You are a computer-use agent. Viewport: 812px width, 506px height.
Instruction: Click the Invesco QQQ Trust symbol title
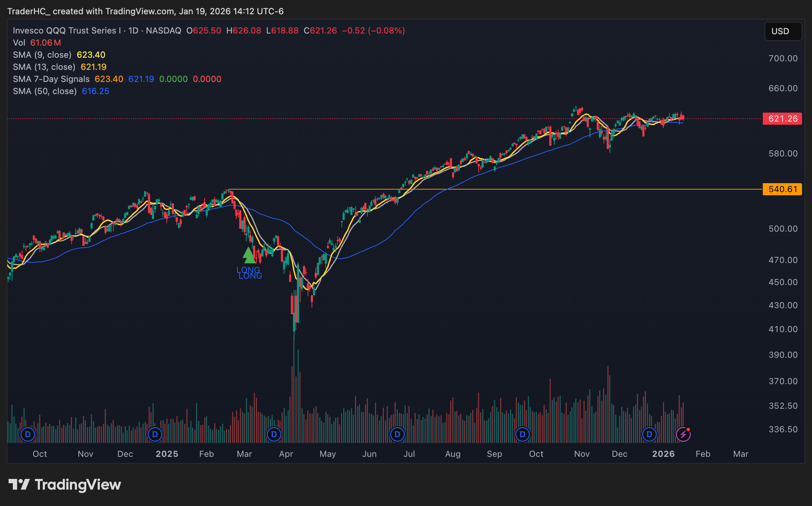[x=66, y=31]
